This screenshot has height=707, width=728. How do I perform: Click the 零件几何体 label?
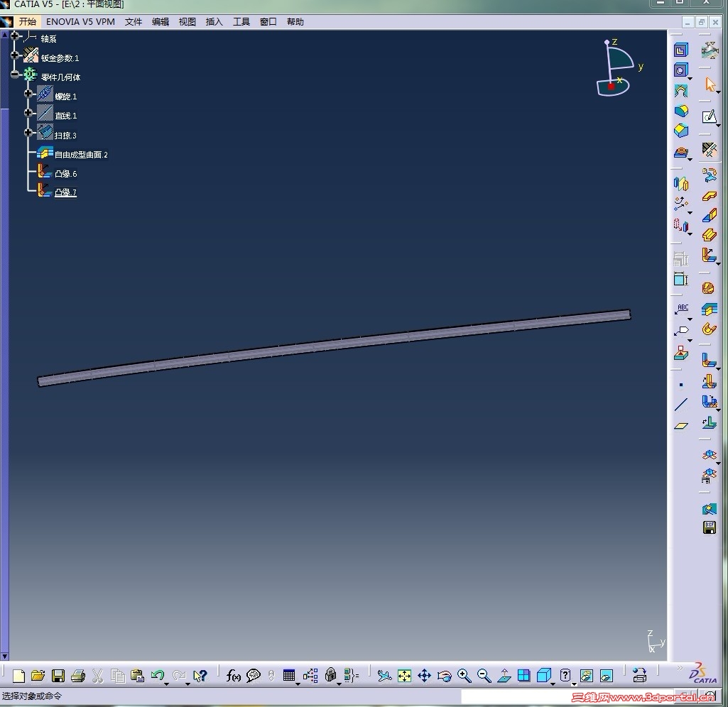[x=60, y=77]
